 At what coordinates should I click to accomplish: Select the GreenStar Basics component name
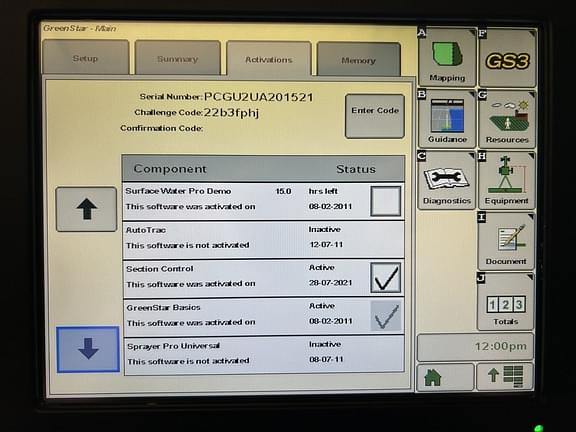(163, 307)
